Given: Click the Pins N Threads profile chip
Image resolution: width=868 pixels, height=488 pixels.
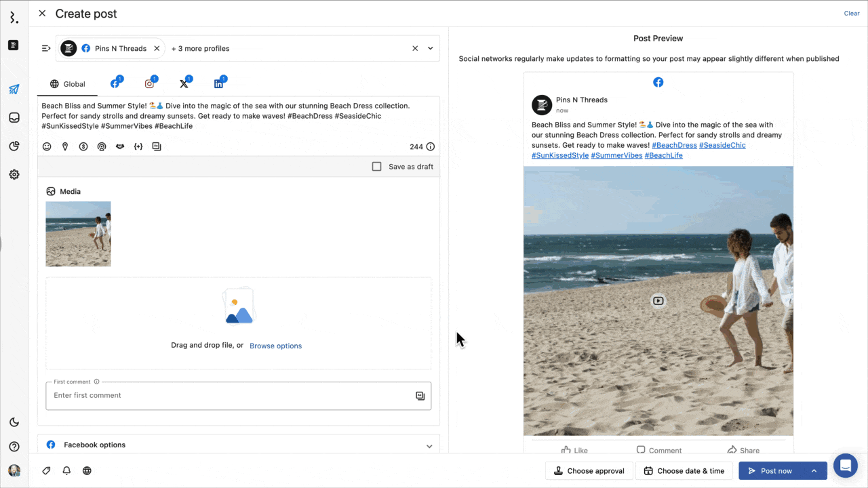Looking at the screenshot, I should coord(111,48).
